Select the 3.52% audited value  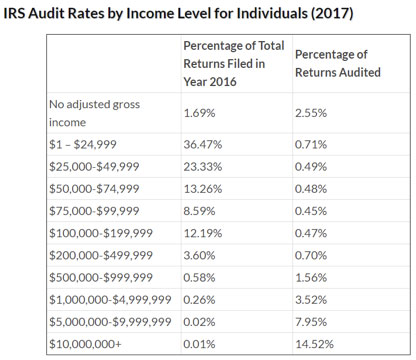click(311, 300)
